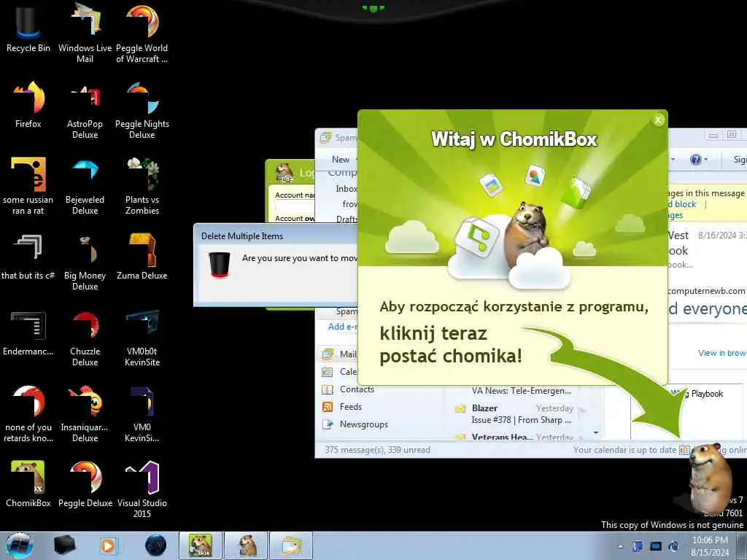Click the 'block' link in the yellow info bar
747x560 pixels.
686,204
